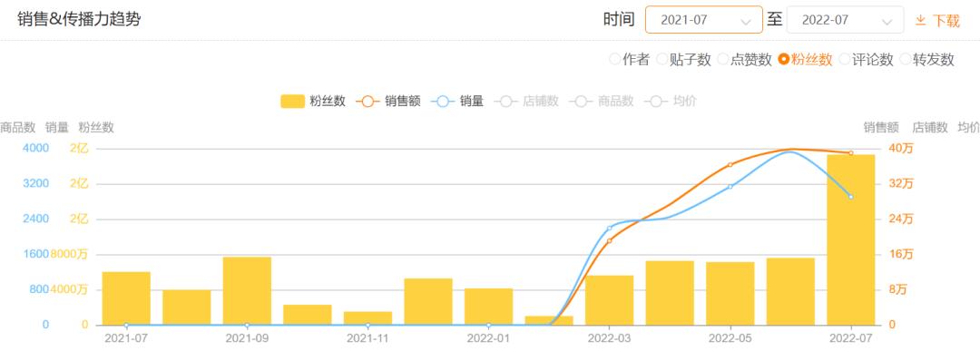980x361 pixels.
Task: Toggle the 粉丝数 legend series
Action: point(313,102)
